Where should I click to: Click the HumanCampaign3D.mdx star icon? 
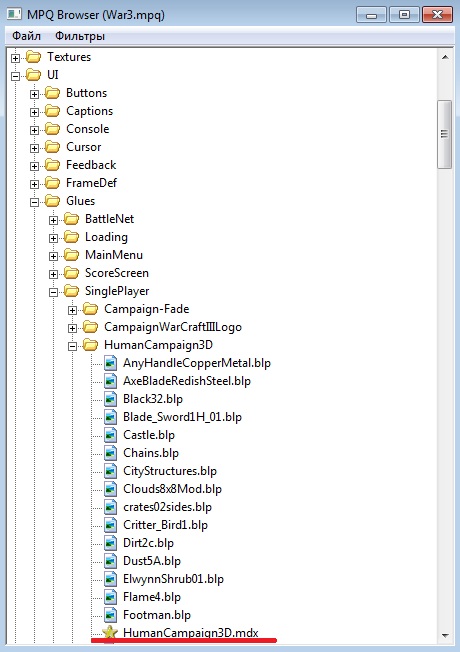(110, 633)
